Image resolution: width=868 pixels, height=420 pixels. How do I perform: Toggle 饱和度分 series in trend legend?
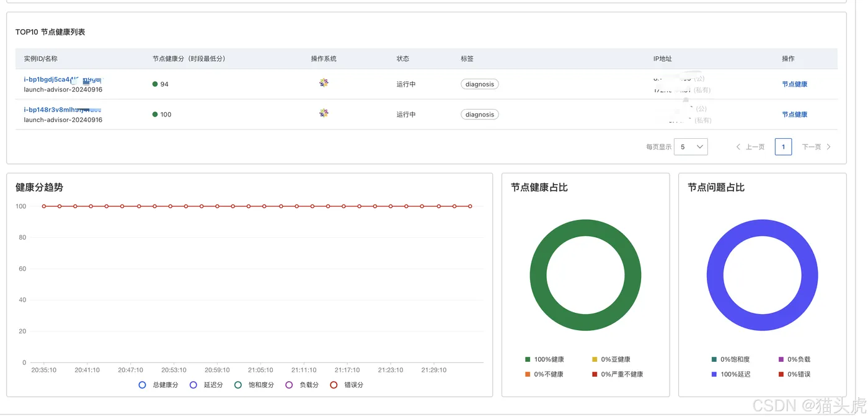[254, 385]
